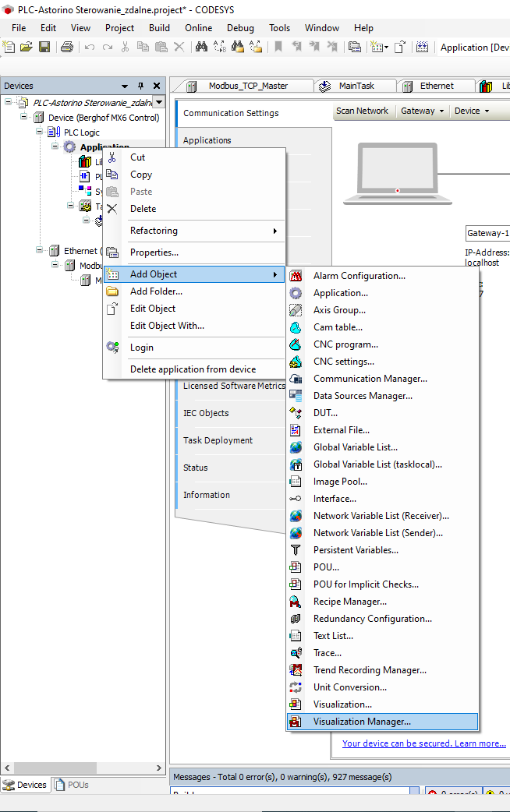Click the Cam table icon in the submenu
Screen dimensions: 510x812
[296, 327]
